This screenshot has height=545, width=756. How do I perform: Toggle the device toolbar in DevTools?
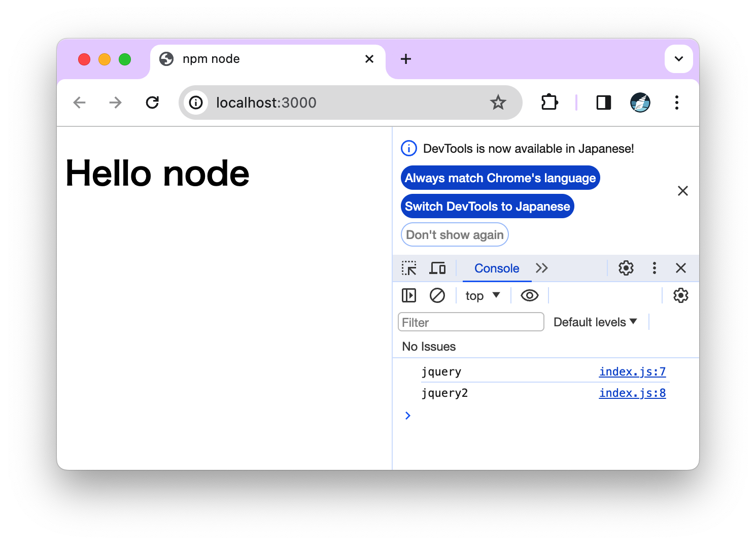coord(437,268)
